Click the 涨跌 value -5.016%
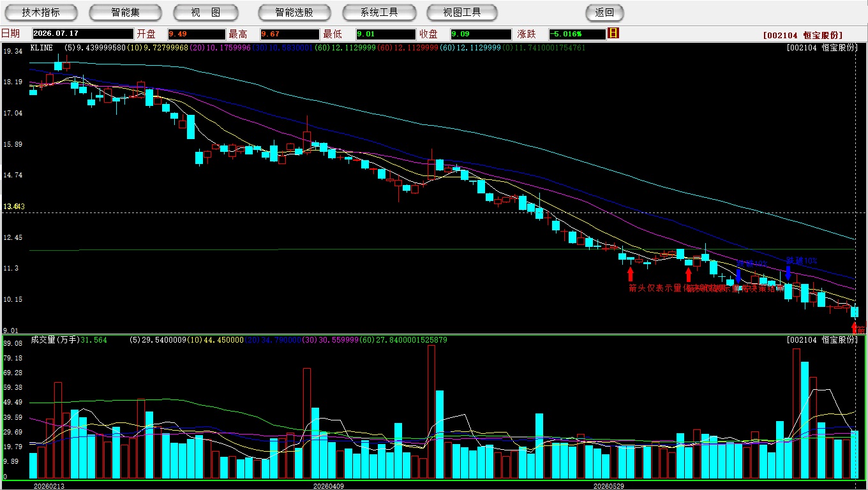 [x=577, y=34]
